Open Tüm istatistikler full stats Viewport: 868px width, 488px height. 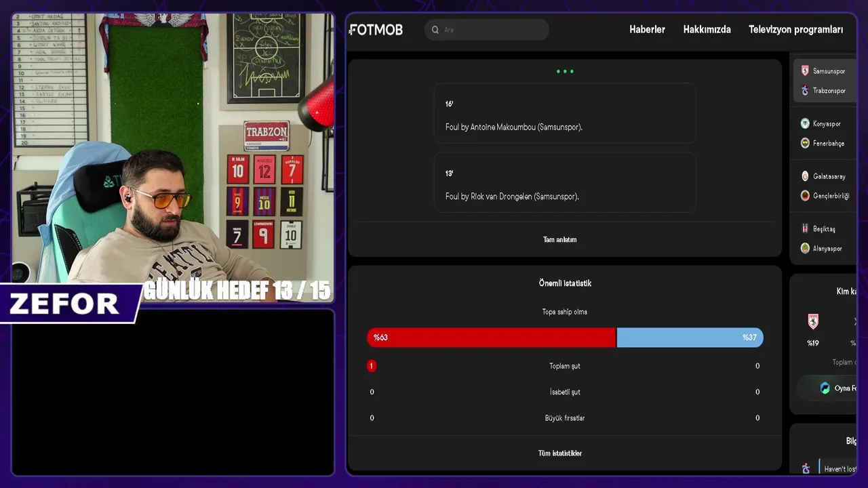pos(559,453)
